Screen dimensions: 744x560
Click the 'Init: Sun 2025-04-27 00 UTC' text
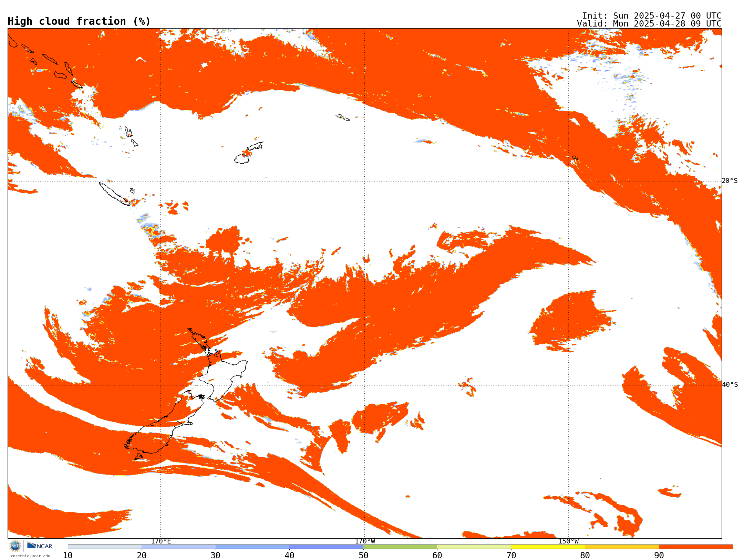651,16
